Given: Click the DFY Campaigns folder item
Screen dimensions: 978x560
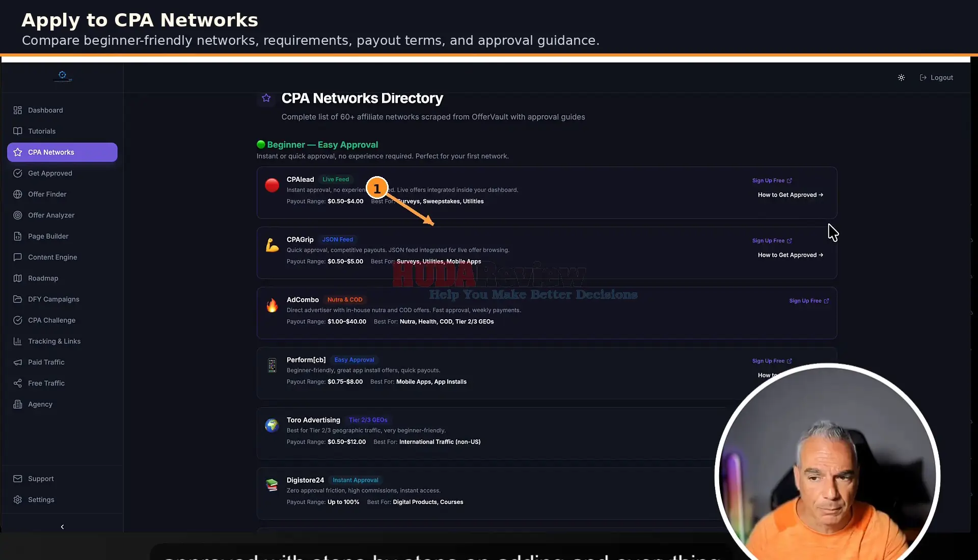Looking at the screenshot, I should [62, 299].
